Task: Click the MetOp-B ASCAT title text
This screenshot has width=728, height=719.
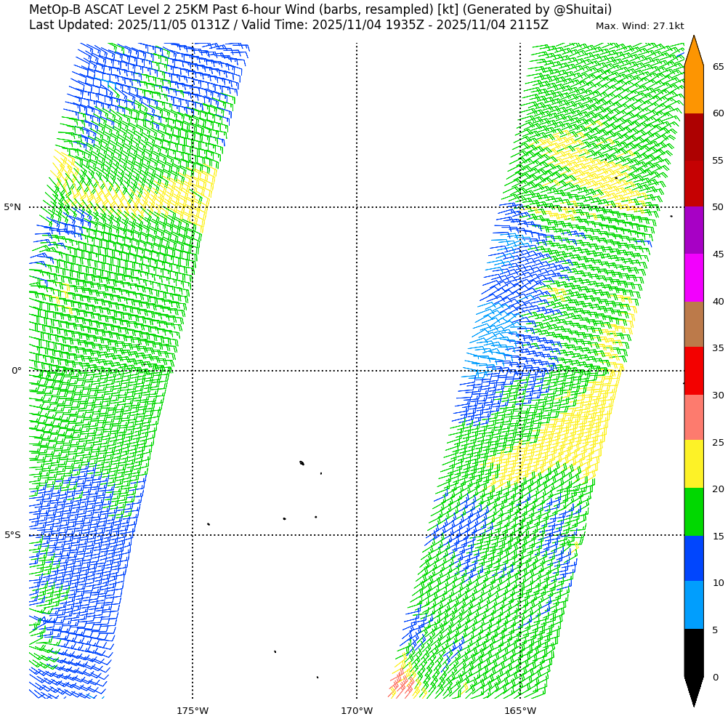Action: (320, 9)
